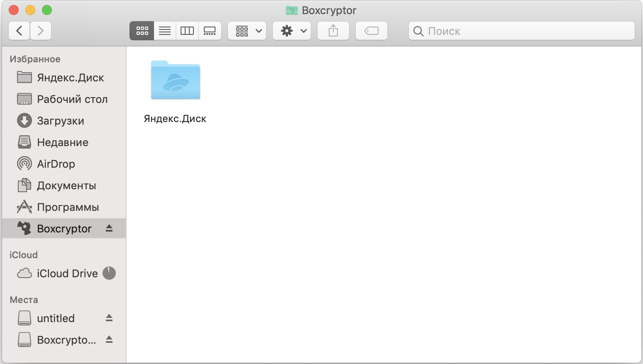Click the magnifying glass search icon
Viewport: 643px width, 364px height.
pos(418,31)
